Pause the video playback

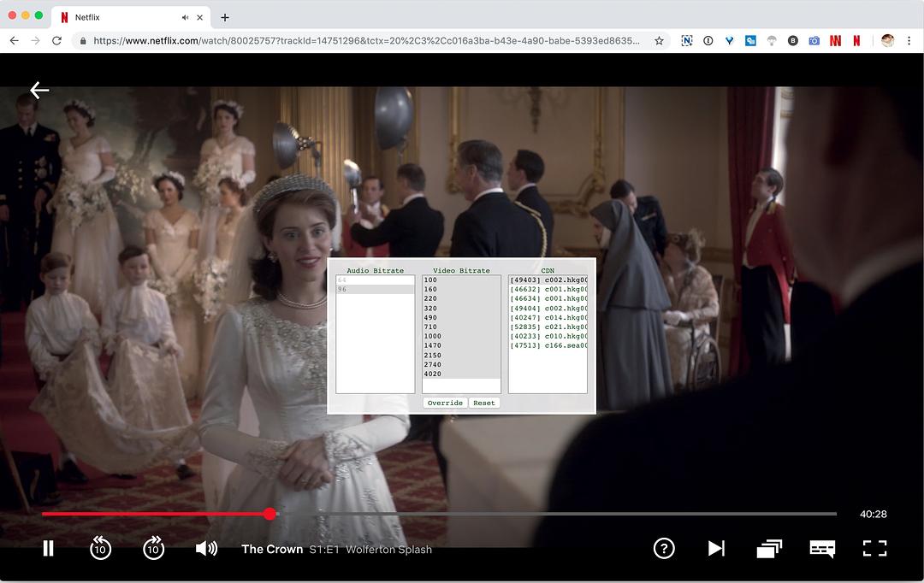tap(48, 548)
